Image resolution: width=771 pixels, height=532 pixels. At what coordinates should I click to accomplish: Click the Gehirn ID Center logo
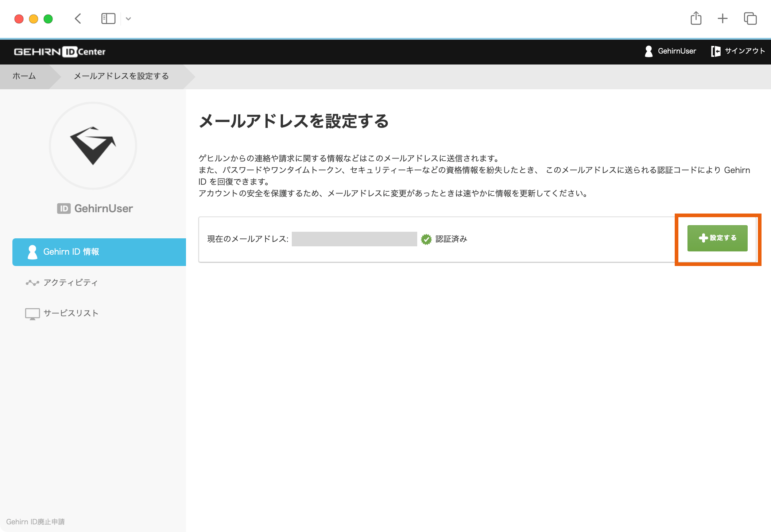pyautogui.click(x=59, y=52)
